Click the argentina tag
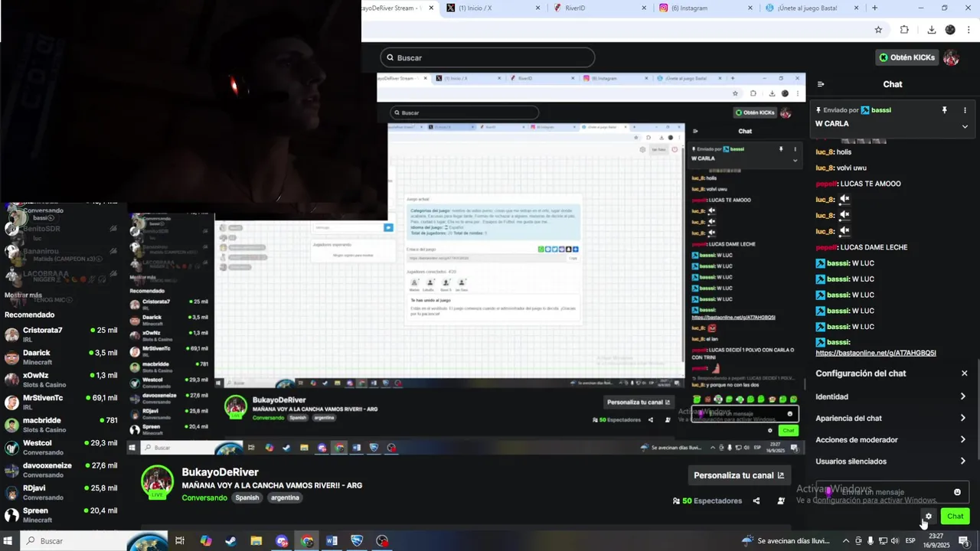Viewport: 980px width, 551px height. click(285, 497)
